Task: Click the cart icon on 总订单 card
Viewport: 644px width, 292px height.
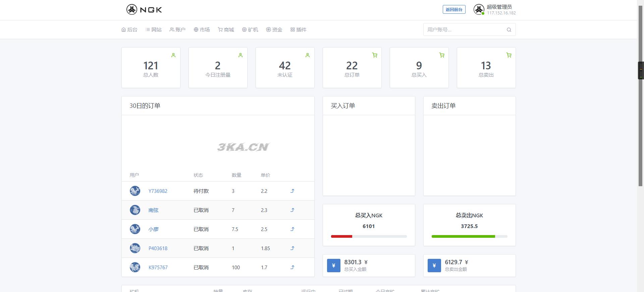Action: pyautogui.click(x=375, y=55)
